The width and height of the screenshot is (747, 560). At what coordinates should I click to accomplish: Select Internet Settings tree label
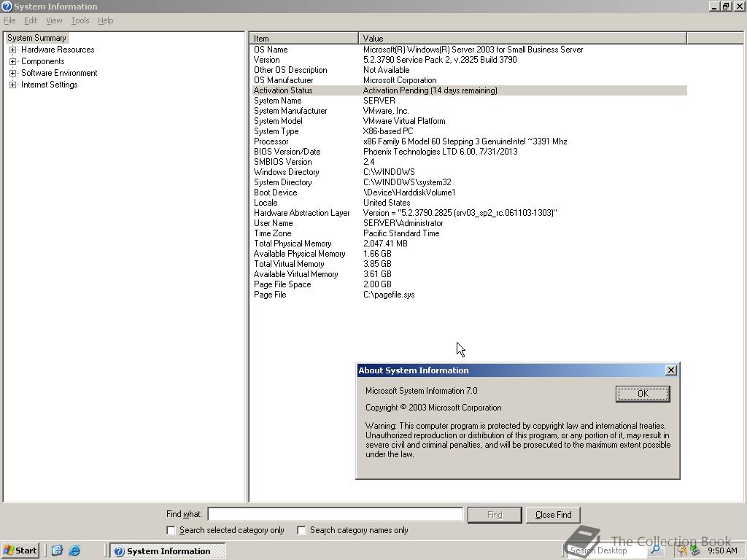[49, 85]
